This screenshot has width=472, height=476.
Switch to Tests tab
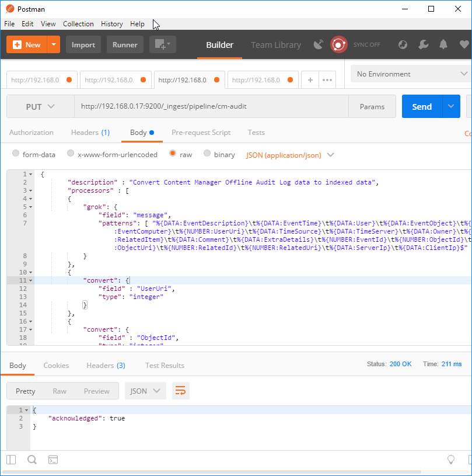point(256,133)
